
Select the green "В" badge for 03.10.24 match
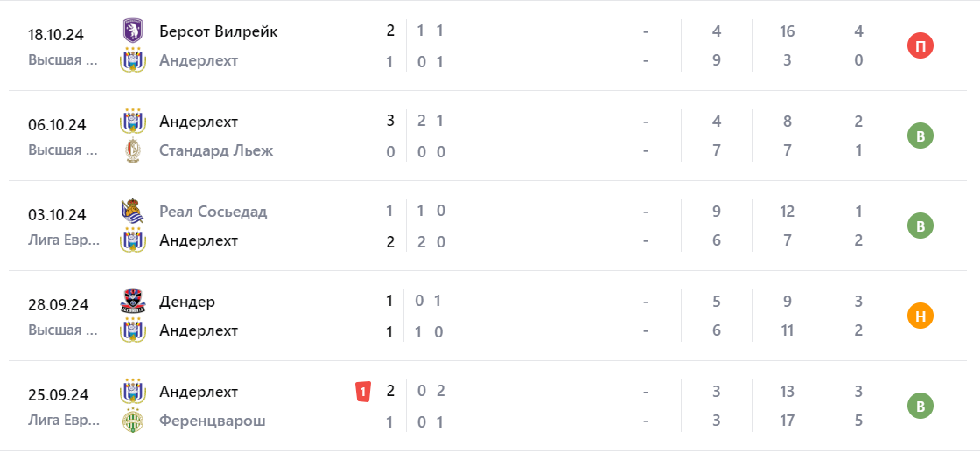pyautogui.click(x=920, y=226)
